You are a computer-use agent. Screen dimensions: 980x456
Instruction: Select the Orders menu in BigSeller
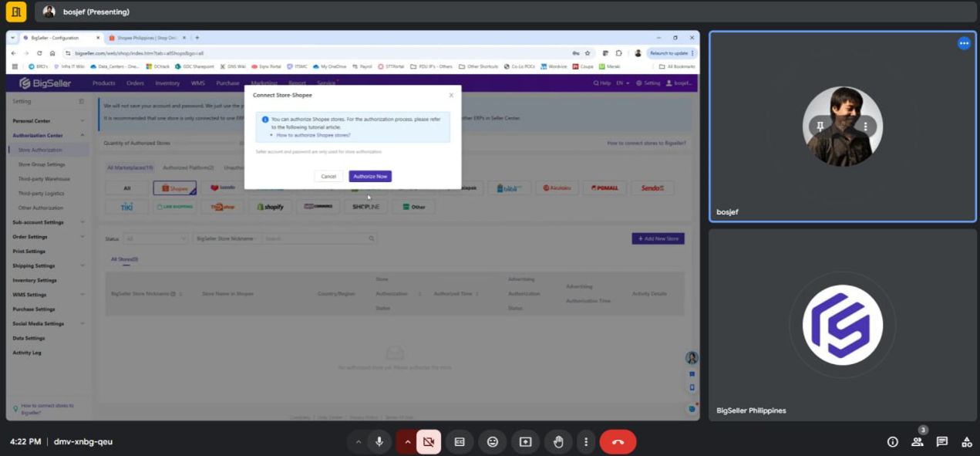pos(135,83)
